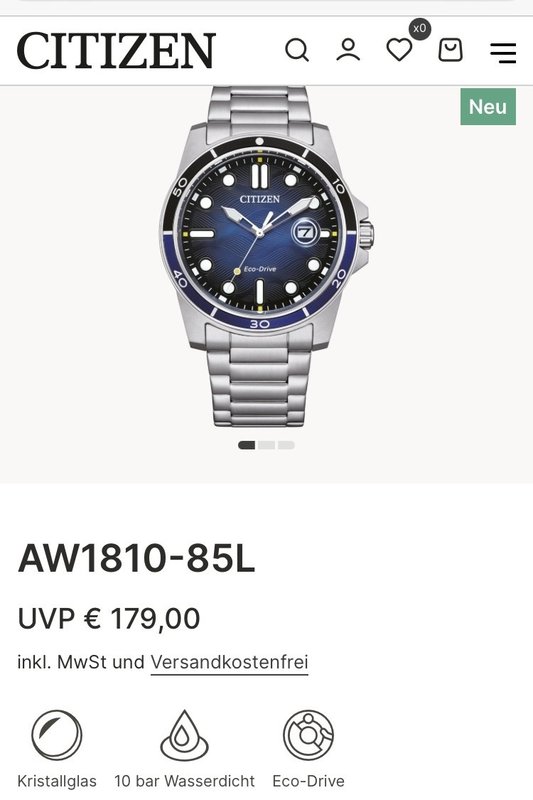Click the AW1810-85L product title
Image resolution: width=533 pixels, height=800 pixels.
[x=137, y=558]
